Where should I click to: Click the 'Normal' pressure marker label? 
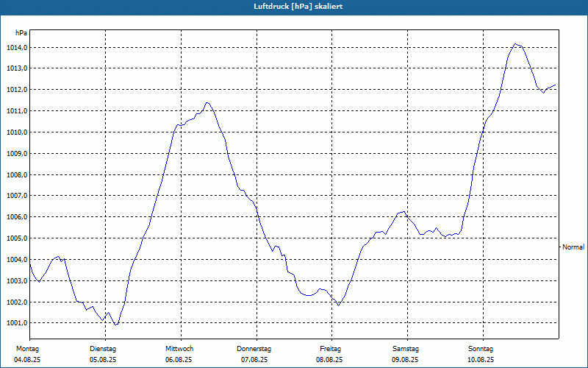(573, 247)
